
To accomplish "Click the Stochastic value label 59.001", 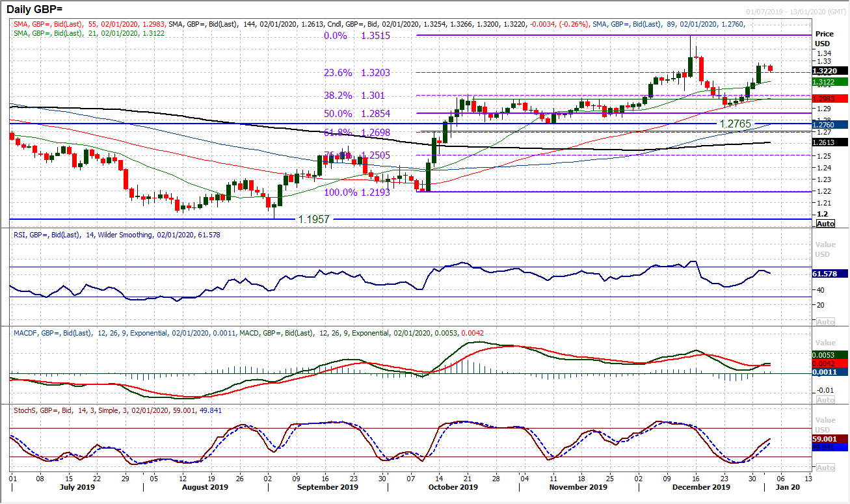I will [830, 439].
